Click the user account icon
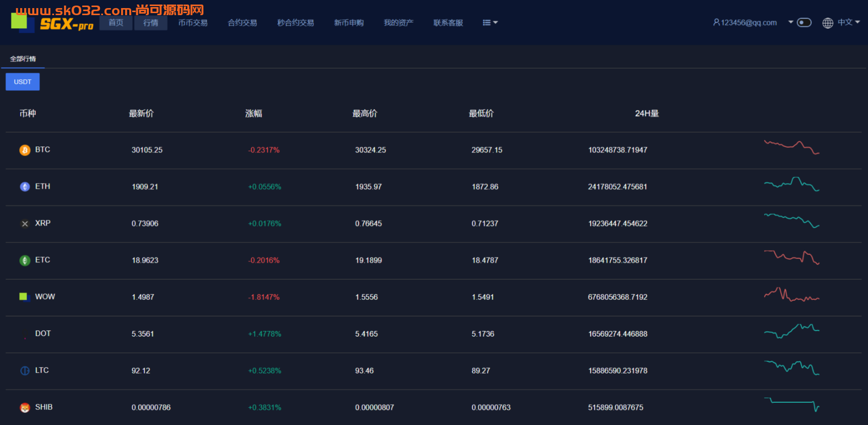 [x=716, y=22]
